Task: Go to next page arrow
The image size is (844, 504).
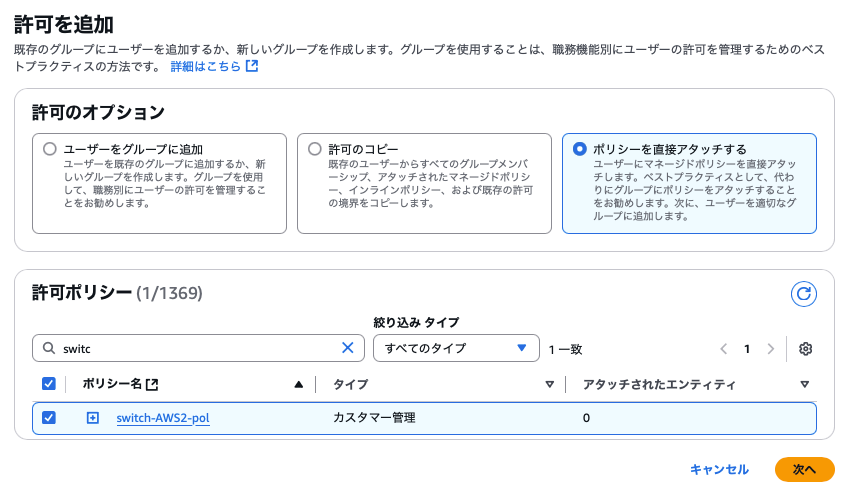Action: click(770, 349)
